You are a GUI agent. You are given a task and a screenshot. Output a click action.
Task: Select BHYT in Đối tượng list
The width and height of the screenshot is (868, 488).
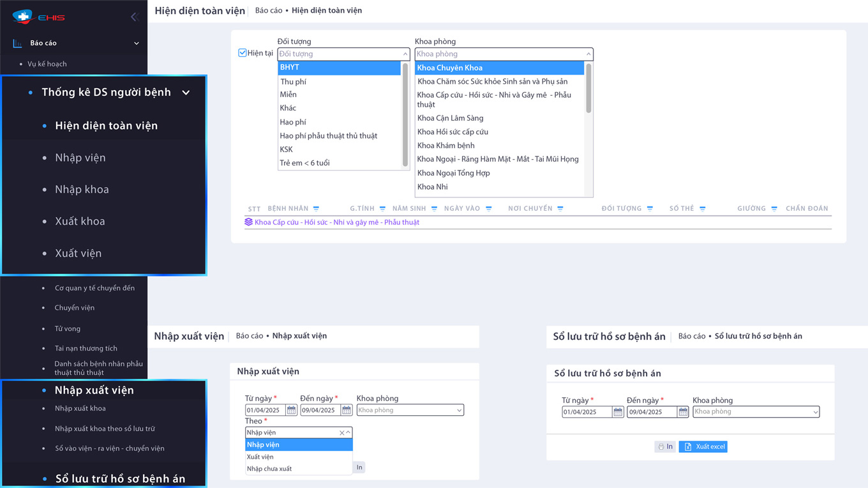pos(339,68)
